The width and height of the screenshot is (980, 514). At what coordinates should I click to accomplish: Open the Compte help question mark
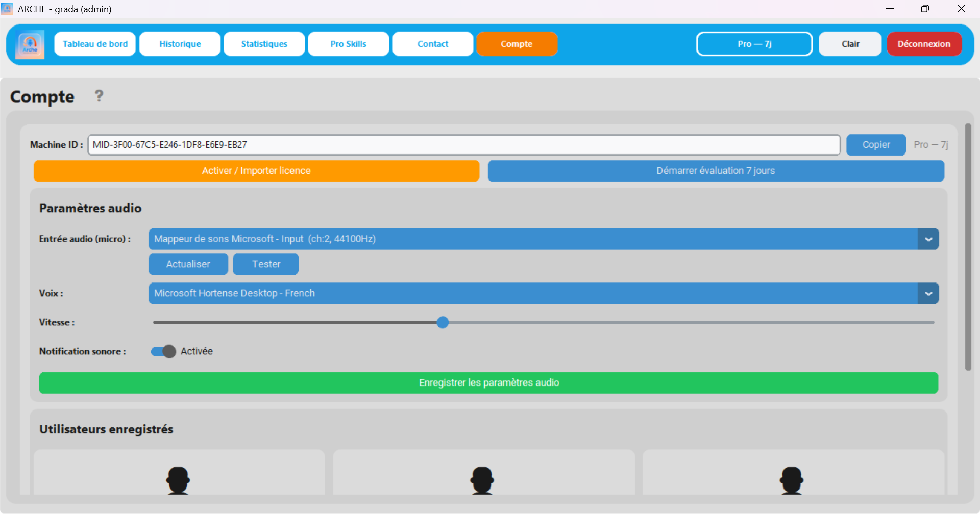[x=99, y=95]
